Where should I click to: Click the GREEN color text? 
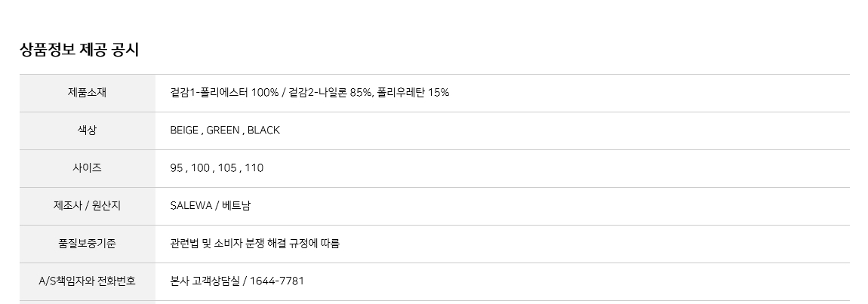click(x=223, y=131)
